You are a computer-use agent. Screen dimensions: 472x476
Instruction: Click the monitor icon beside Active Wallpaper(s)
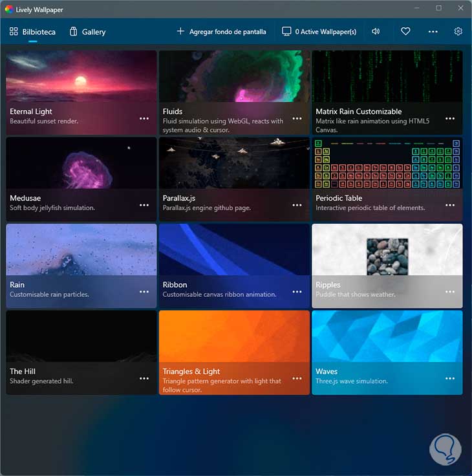[286, 31]
